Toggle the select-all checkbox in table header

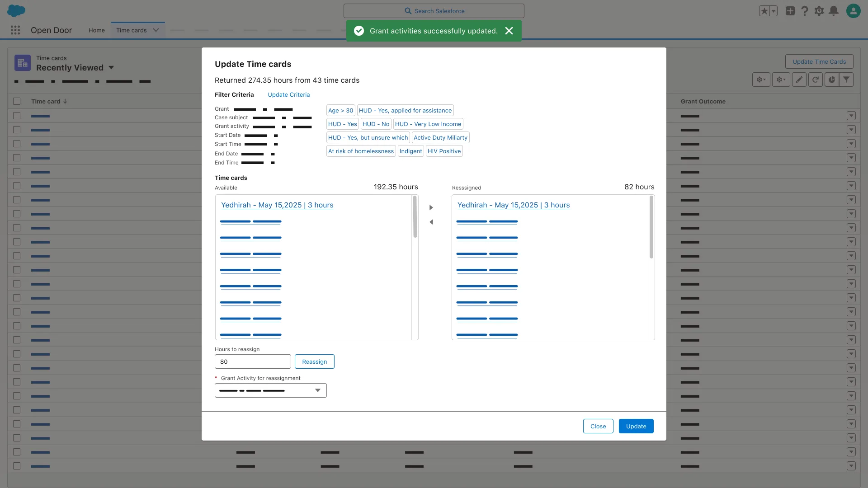(x=17, y=101)
